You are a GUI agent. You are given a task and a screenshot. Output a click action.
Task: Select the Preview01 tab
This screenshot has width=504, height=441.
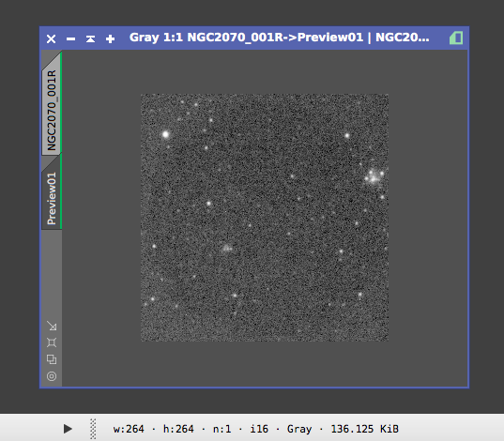[52, 194]
